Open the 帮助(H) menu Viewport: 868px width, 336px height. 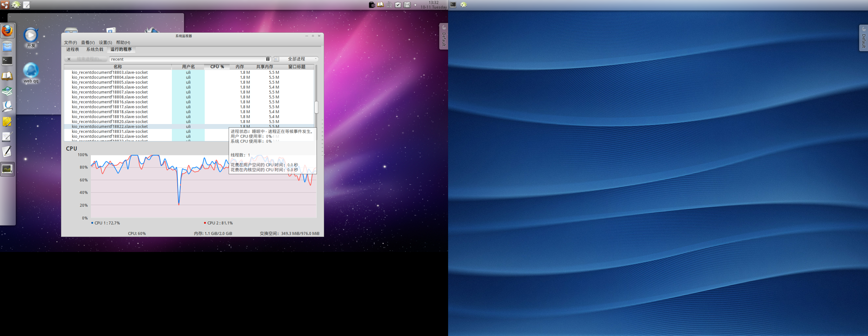point(123,42)
